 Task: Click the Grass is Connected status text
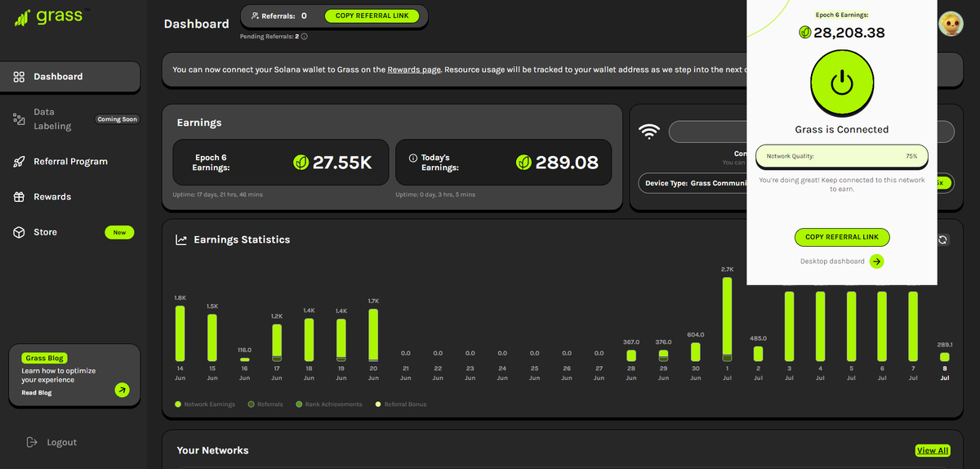click(x=842, y=129)
